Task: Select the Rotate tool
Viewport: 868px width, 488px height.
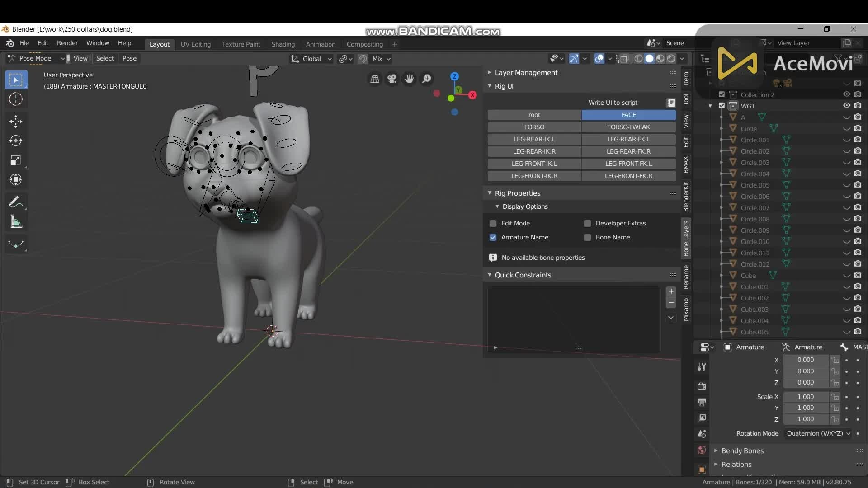Action: pos(16,141)
